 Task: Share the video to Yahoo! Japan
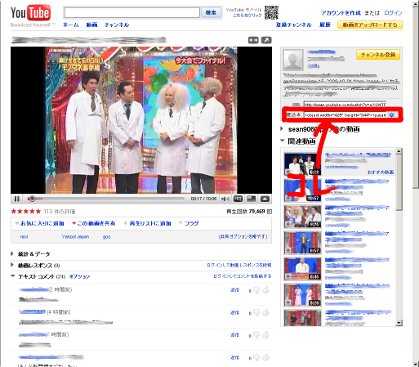pyautogui.click(x=76, y=237)
